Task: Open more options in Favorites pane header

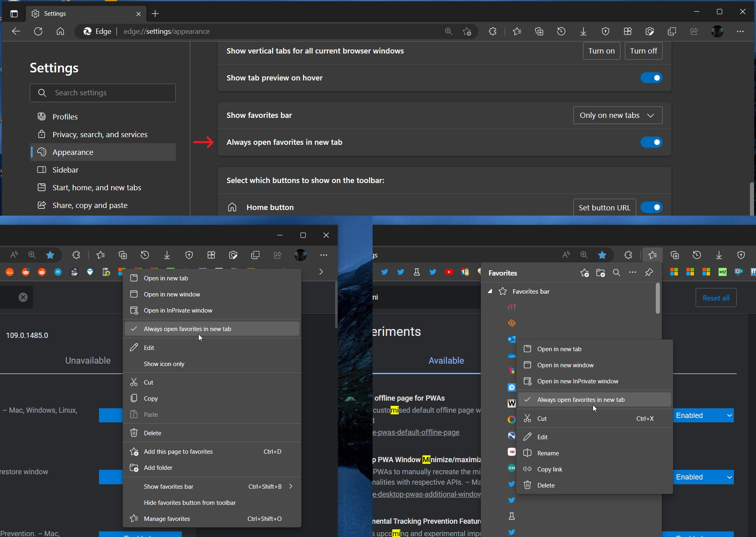Action: coord(633,273)
